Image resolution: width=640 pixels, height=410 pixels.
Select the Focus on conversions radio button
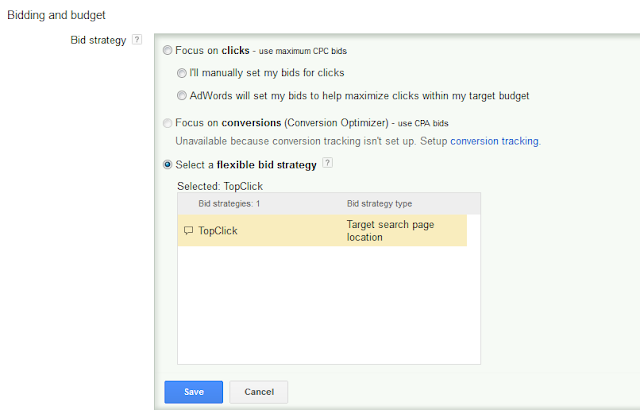pyautogui.click(x=167, y=123)
